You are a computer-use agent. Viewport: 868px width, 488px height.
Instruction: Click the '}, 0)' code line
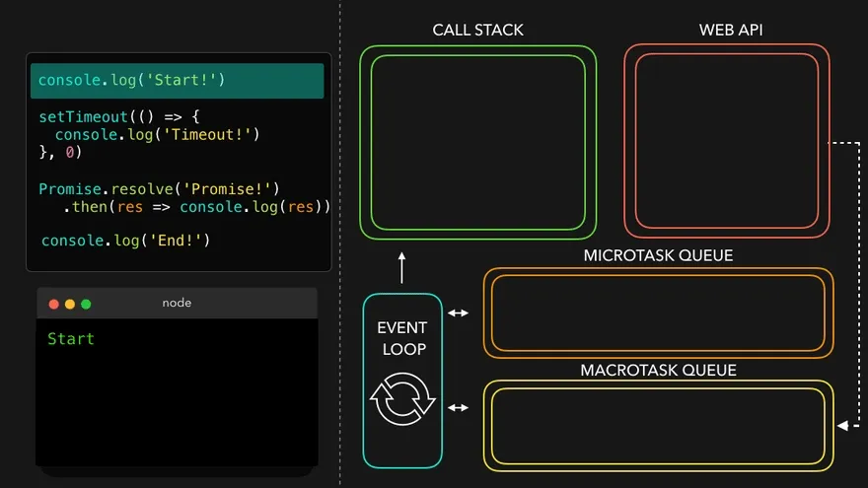(x=60, y=152)
